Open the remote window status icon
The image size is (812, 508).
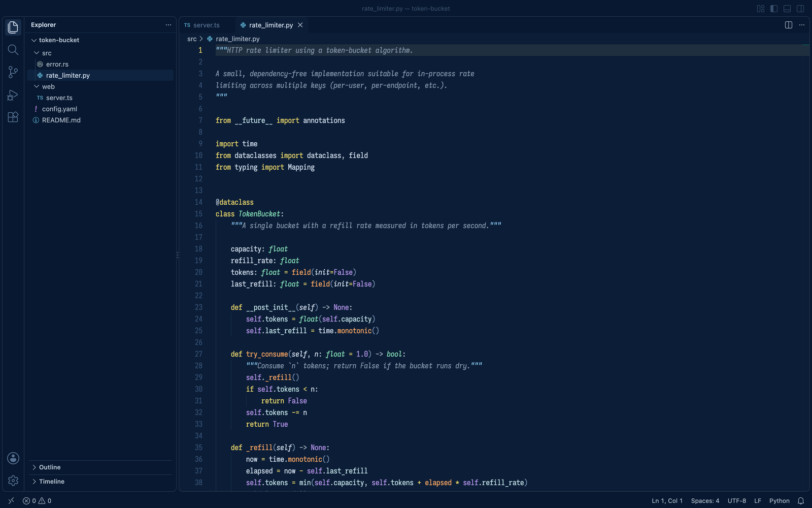coord(11,501)
